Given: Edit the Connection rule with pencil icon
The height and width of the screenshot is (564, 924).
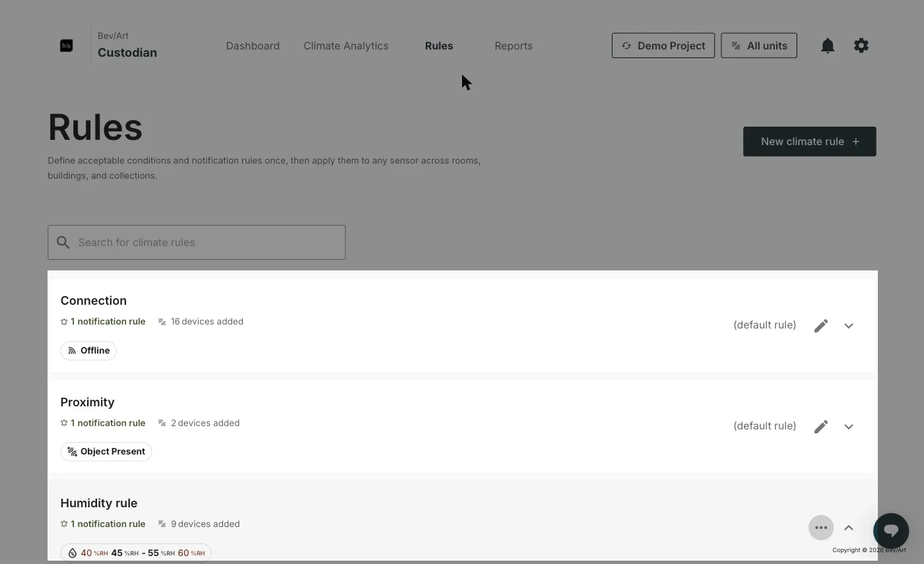Looking at the screenshot, I should (x=820, y=326).
